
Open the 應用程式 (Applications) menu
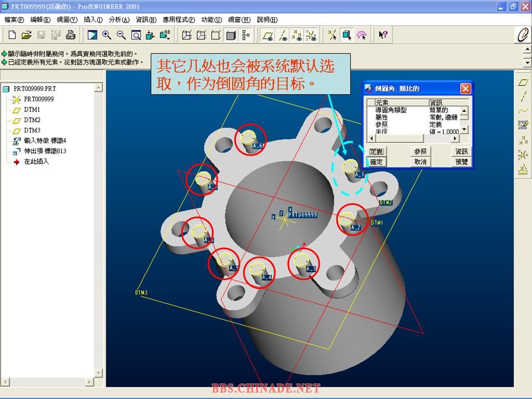[x=179, y=20]
